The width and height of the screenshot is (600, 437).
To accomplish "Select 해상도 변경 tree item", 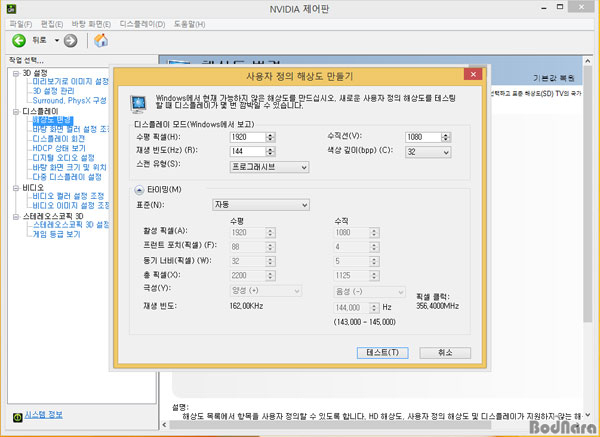I will point(53,121).
